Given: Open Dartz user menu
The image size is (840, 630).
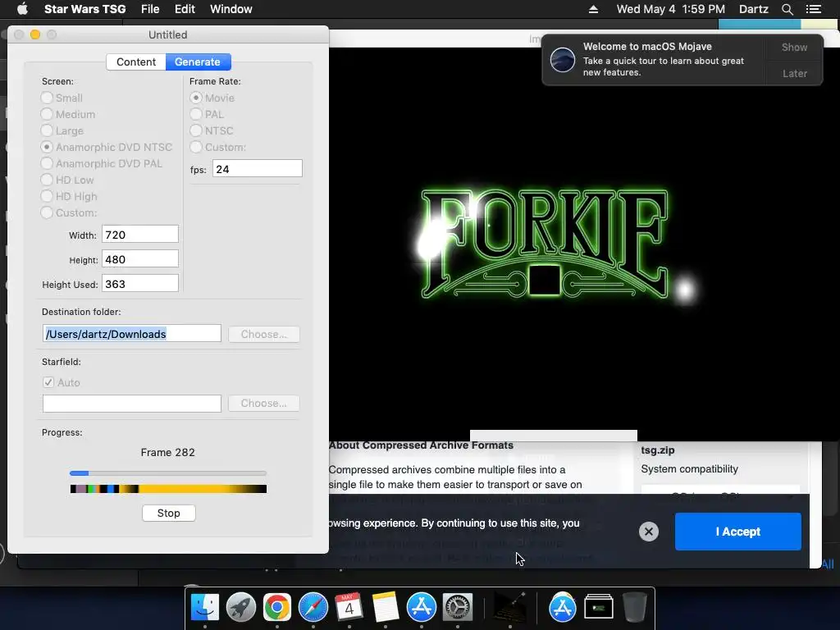Looking at the screenshot, I should pos(753,9).
